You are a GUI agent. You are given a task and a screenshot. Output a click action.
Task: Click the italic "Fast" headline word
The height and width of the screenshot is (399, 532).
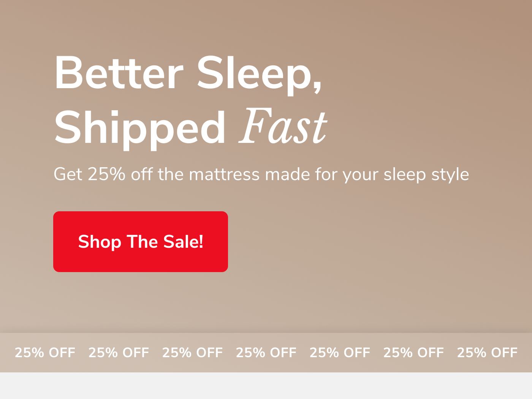pyautogui.click(x=283, y=127)
